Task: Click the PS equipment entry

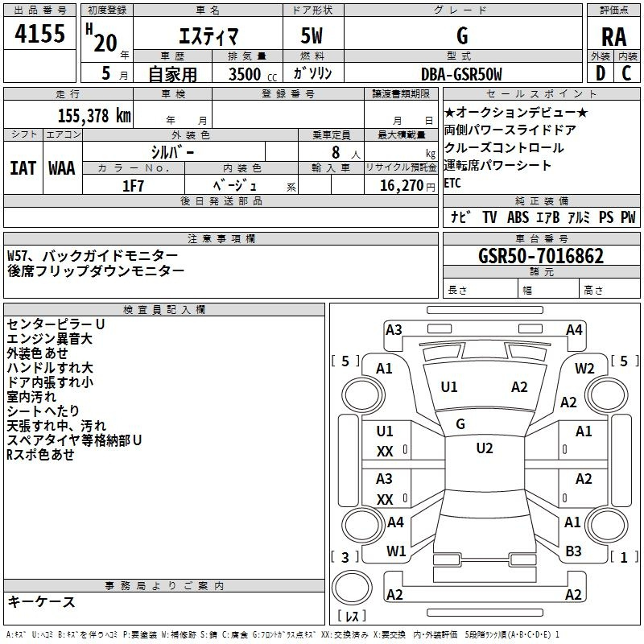Action: [x=606, y=217]
